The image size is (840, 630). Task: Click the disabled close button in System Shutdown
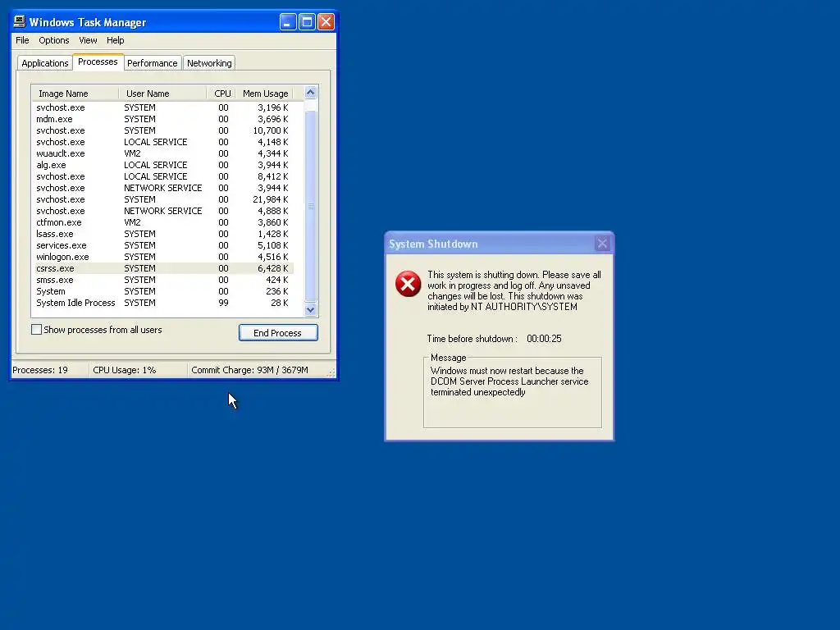point(602,244)
